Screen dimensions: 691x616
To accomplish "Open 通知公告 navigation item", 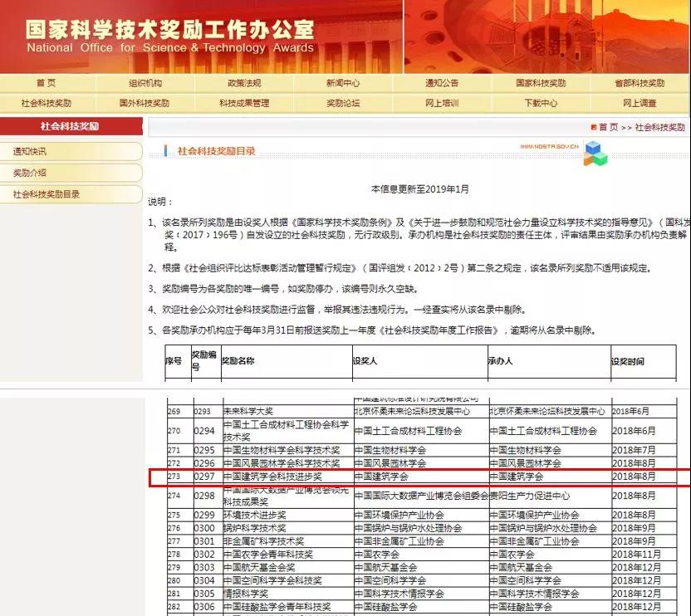I will 442,83.
